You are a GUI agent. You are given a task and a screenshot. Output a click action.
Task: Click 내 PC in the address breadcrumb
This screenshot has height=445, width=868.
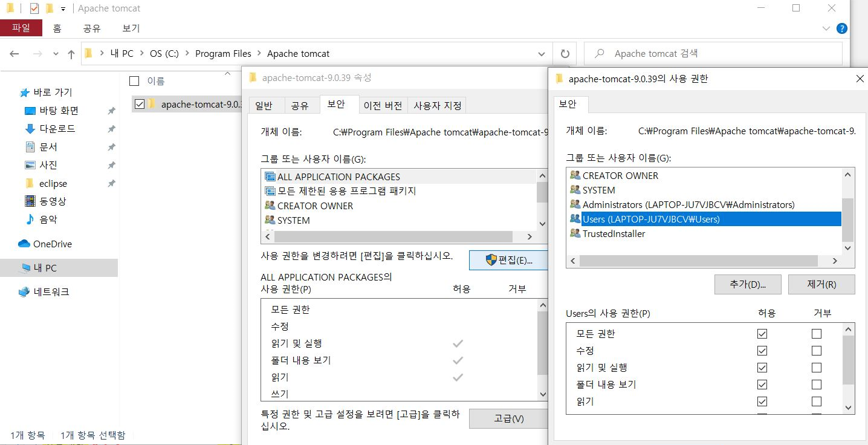point(121,54)
